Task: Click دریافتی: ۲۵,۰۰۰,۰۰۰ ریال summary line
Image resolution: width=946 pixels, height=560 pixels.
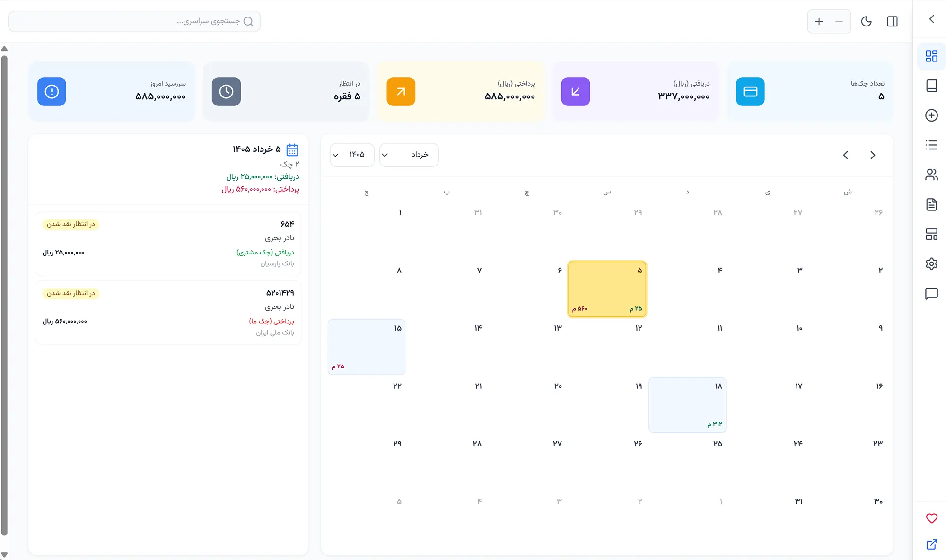Action: (x=263, y=177)
